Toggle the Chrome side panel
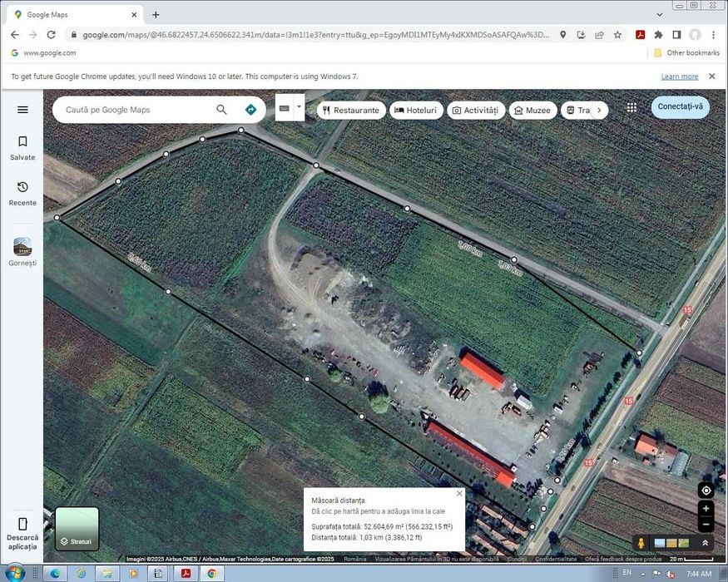Viewport: 728px width, 582px height. click(x=676, y=35)
